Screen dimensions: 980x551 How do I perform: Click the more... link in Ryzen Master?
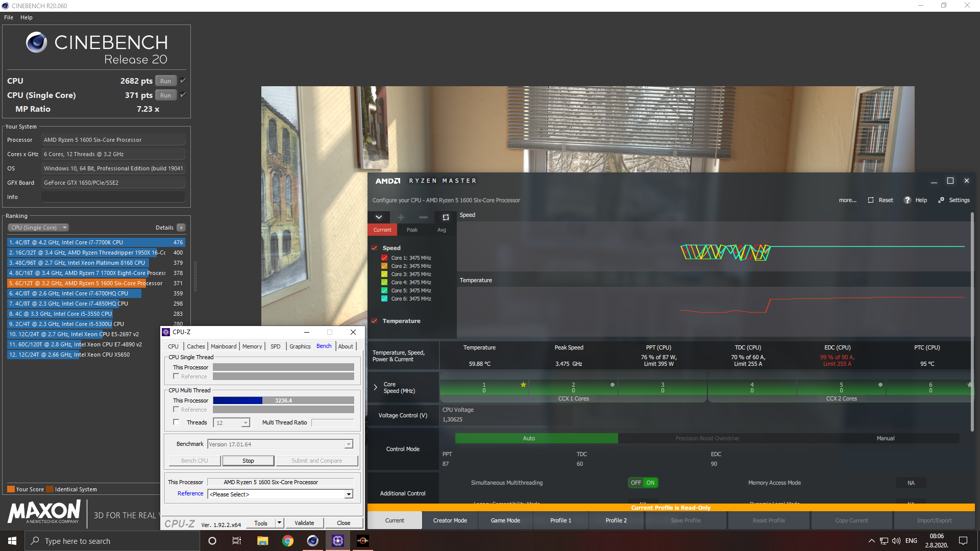pos(847,199)
